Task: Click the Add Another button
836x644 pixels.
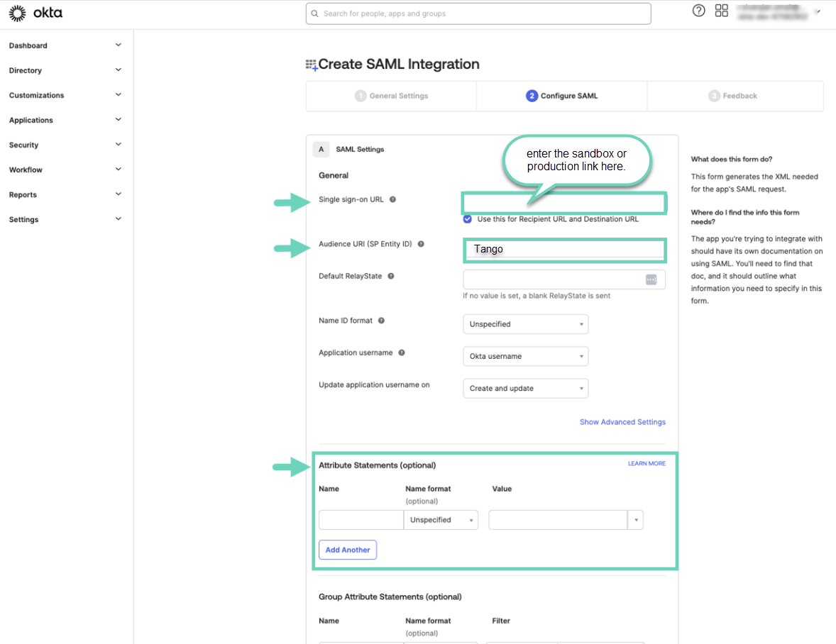Action: point(348,550)
